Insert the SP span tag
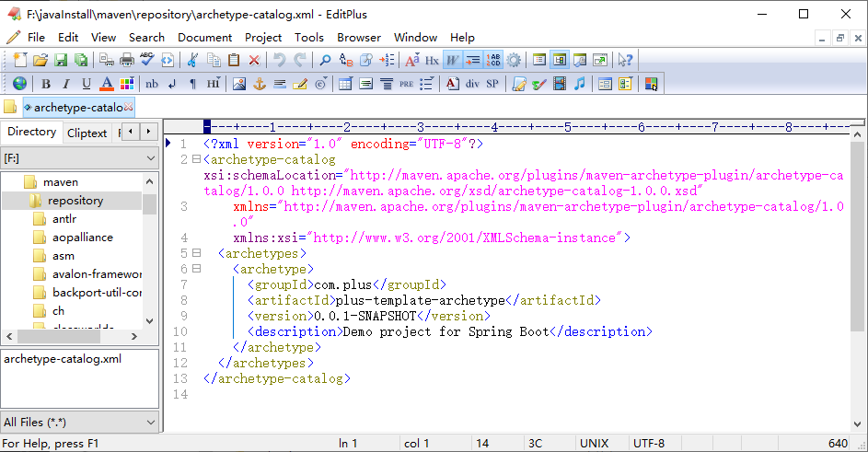This screenshot has height=452, width=868. tap(492, 84)
